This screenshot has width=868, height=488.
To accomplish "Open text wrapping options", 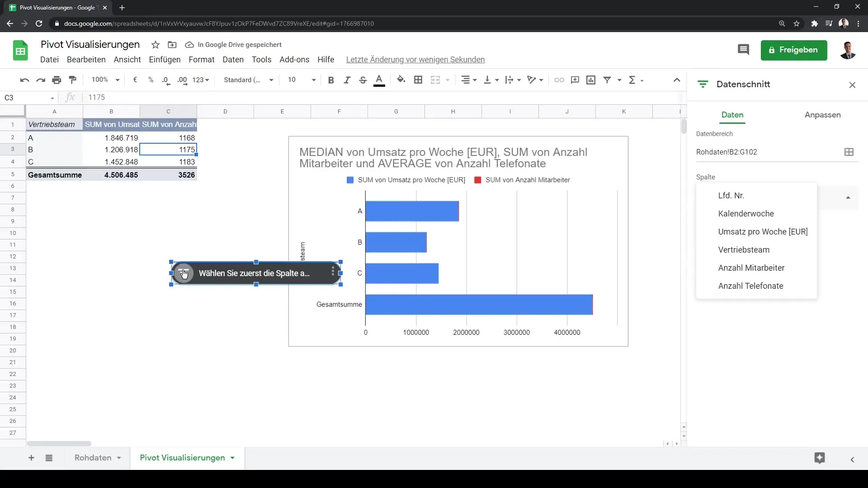I will 513,80.
